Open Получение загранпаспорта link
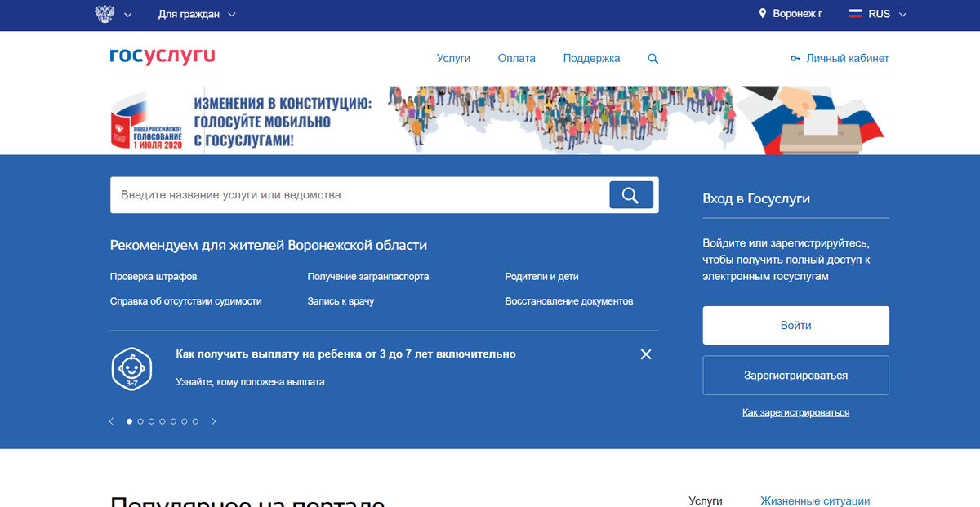Screen dimensions: 980x507 [368, 277]
